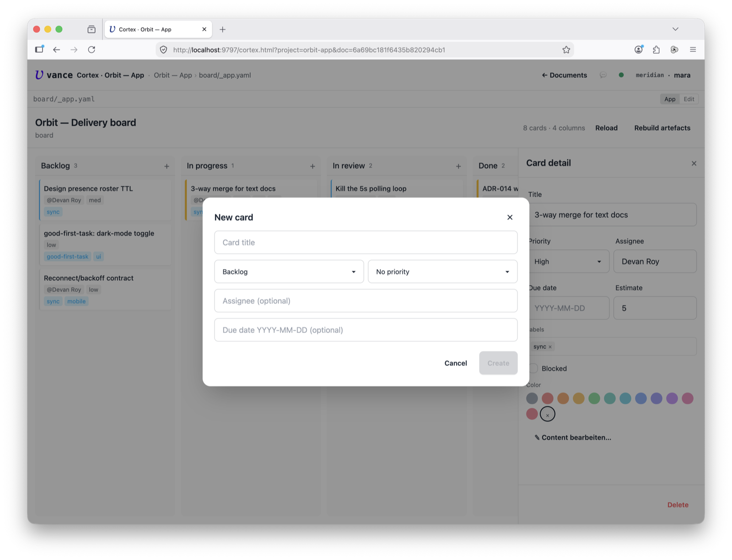Click Cancel in New card dialog
Viewport: 732px width, 560px height.
click(456, 363)
